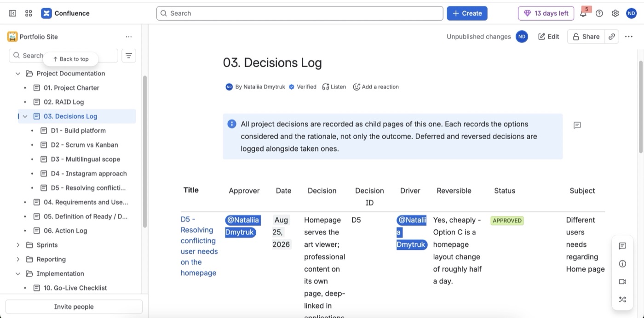Image resolution: width=644 pixels, height=318 pixels.
Task: Focus the sidebar Search field
Action: coord(63,56)
